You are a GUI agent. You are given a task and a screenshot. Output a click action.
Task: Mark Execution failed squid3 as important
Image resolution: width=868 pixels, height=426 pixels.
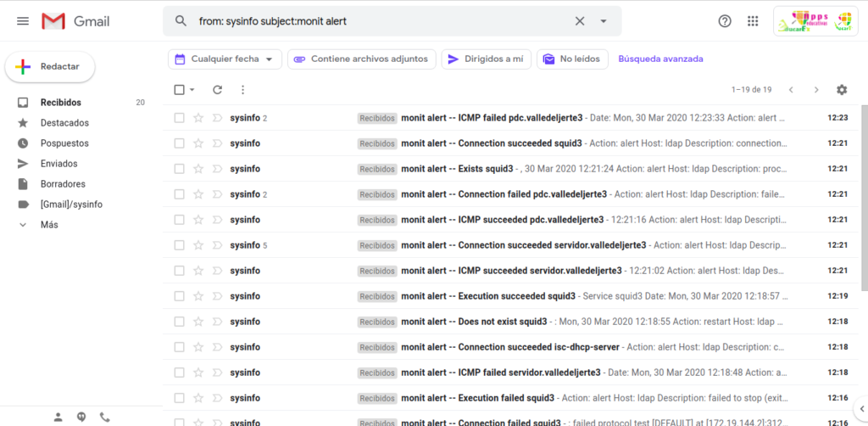[217, 398]
